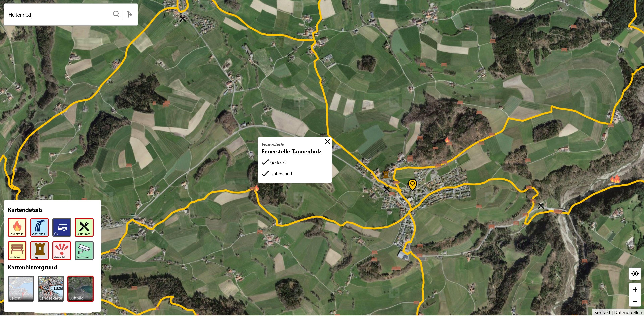
Task: Toggle Wasserfall map layer
Action: click(40, 227)
